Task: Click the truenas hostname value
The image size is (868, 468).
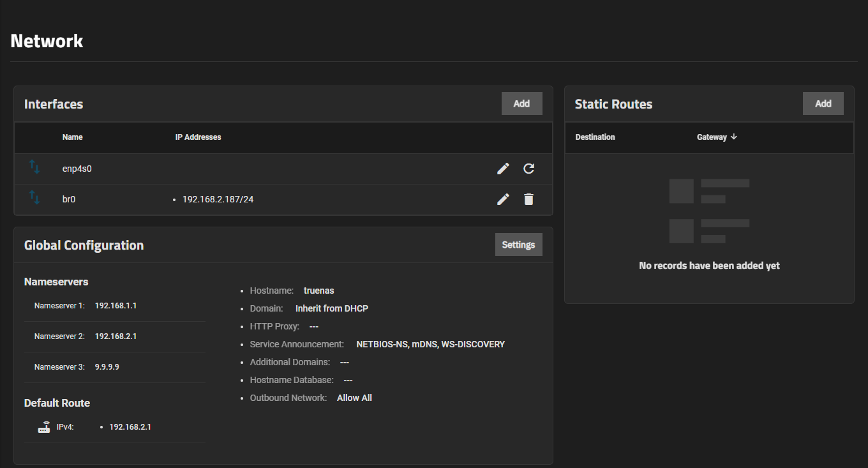Action: [318, 291]
